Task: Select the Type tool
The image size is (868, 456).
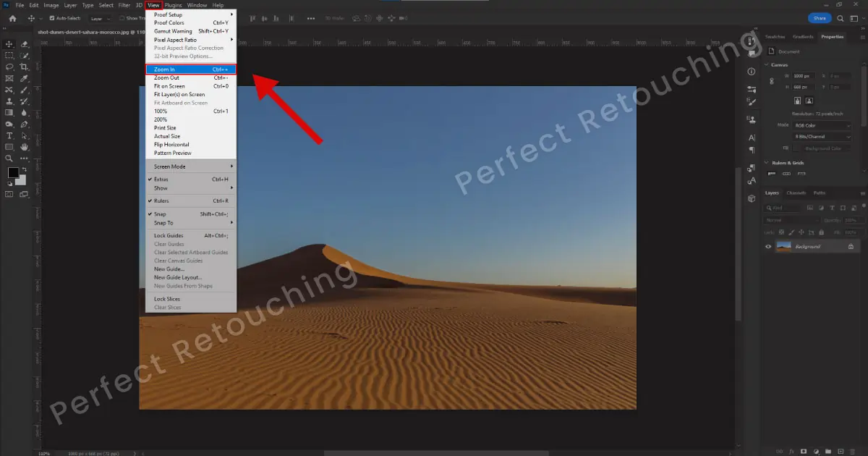Action: [x=9, y=135]
